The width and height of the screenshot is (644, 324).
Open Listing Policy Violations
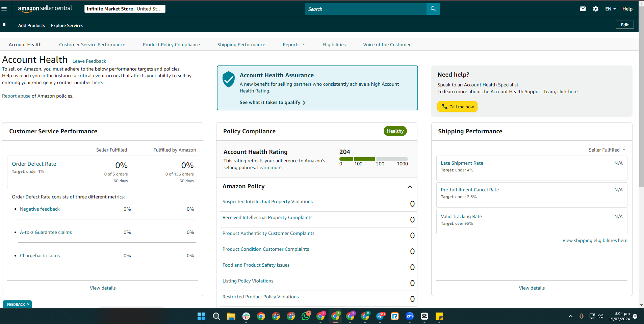pos(248,281)
